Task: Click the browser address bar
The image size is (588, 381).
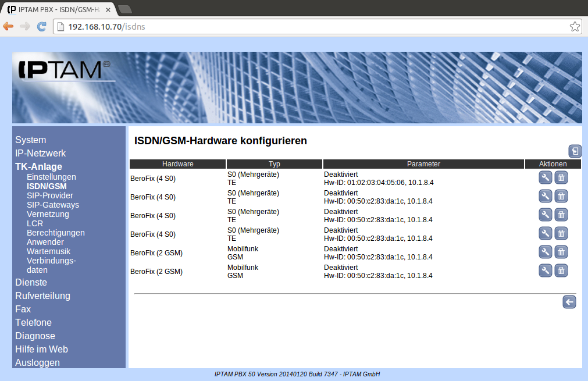Action: click(314, 26)
